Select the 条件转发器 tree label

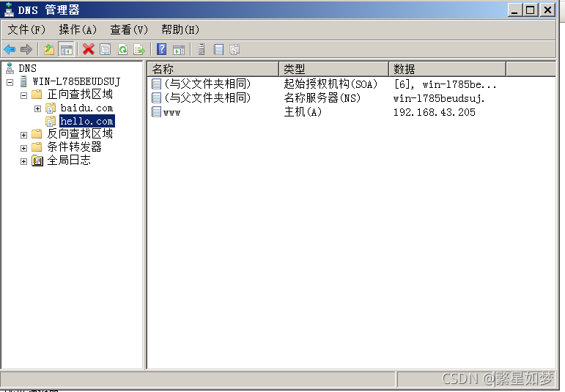click(75, 147)
